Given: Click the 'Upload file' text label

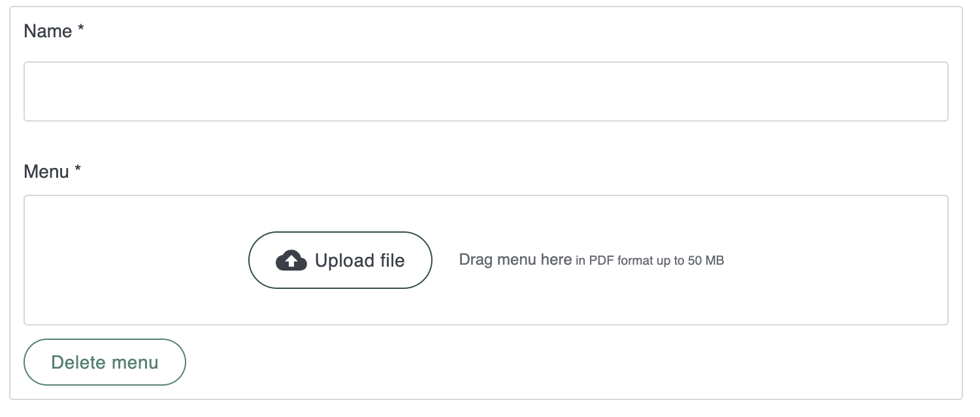Looking at the screenshot, I should (x=359, y=261).
